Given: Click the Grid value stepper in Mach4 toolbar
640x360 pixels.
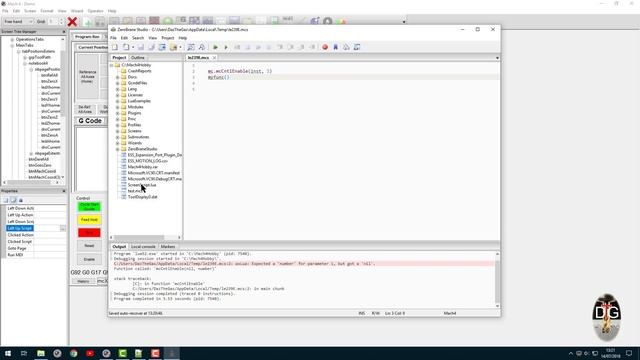Looking at the screenshot, I should click(61, 21).
